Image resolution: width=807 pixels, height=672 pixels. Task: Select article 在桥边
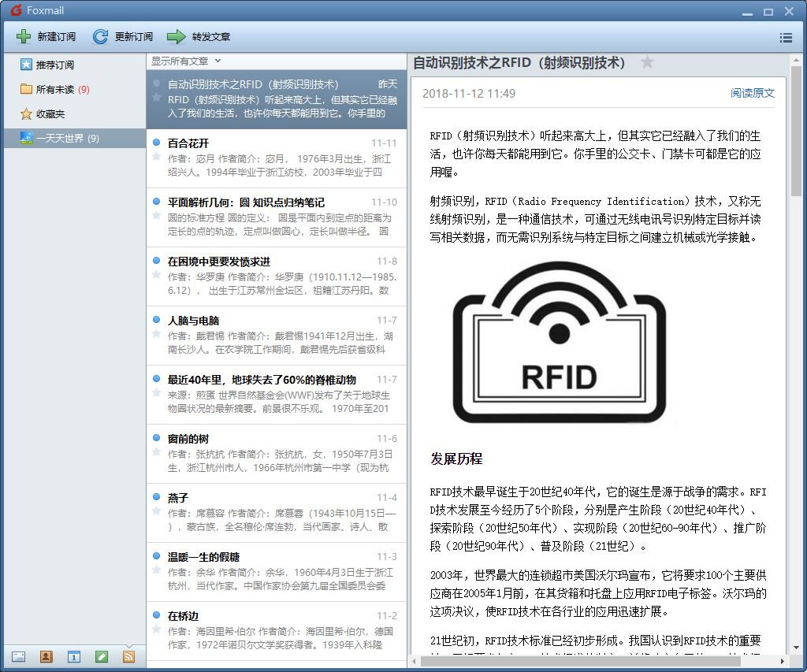coord(277,632)
